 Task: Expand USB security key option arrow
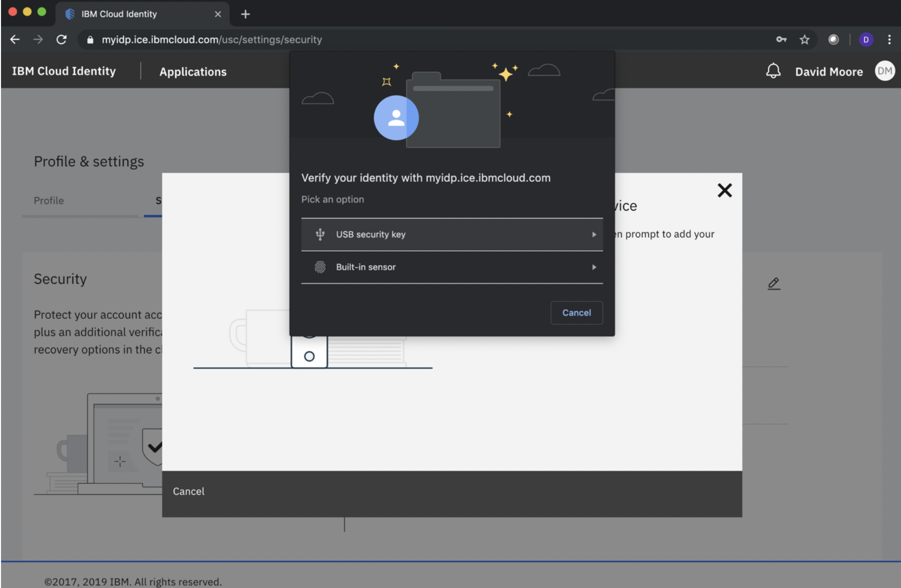click(594, 234)
